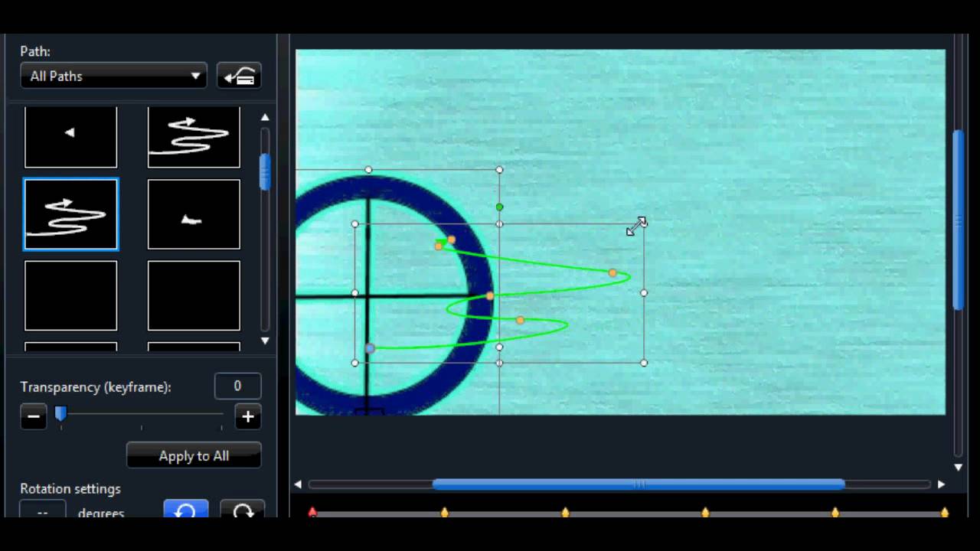Click the rotate clockwise button
980x551 pixels.
[243, 510]
